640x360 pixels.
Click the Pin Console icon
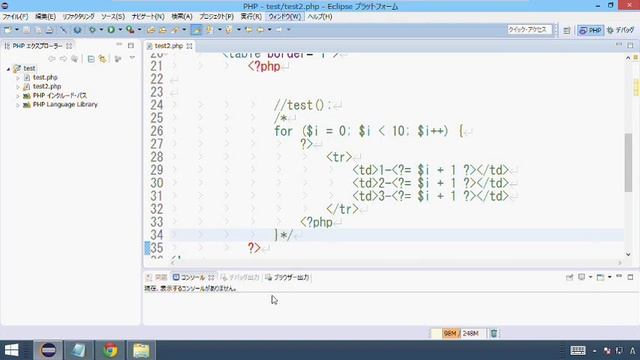[x=569, y=278]
